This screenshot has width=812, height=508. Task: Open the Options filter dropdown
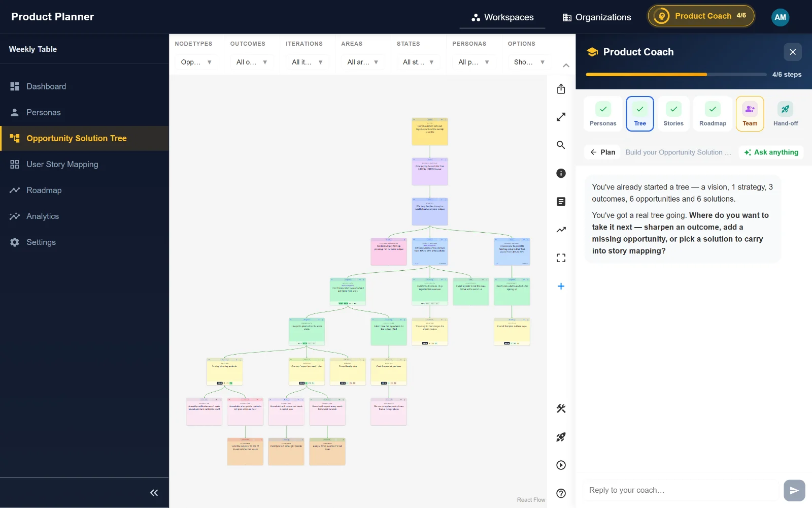529,62
